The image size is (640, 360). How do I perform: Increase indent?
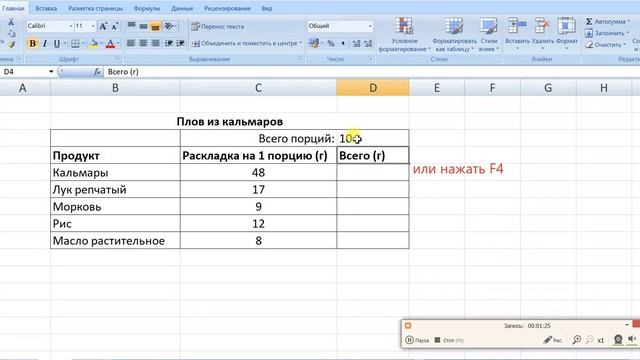coord(180,43)
